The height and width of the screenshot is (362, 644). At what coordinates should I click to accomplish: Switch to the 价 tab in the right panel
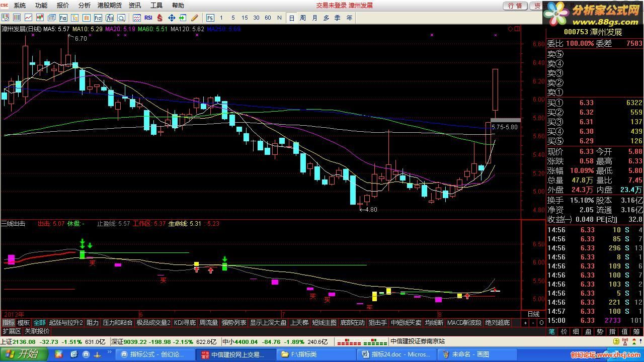563,332
